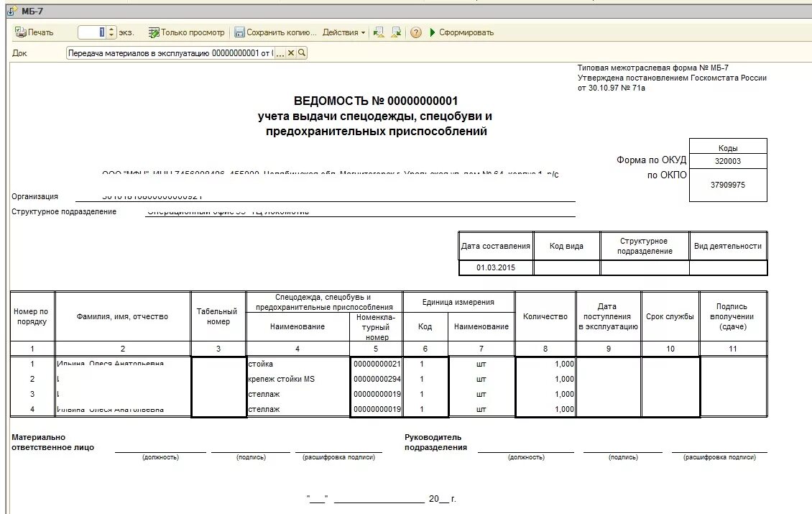Click the Только просмотр pencil icon
812x514 pixels.
154,32
